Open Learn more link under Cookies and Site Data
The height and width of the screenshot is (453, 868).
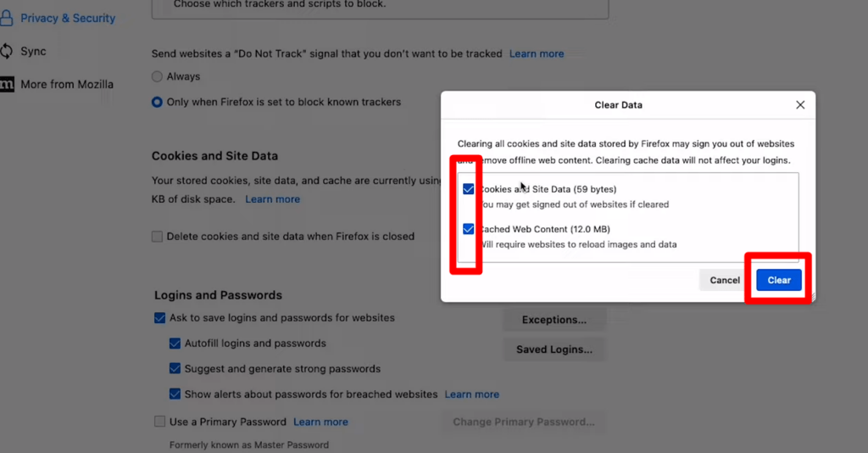tap(272, 199)
